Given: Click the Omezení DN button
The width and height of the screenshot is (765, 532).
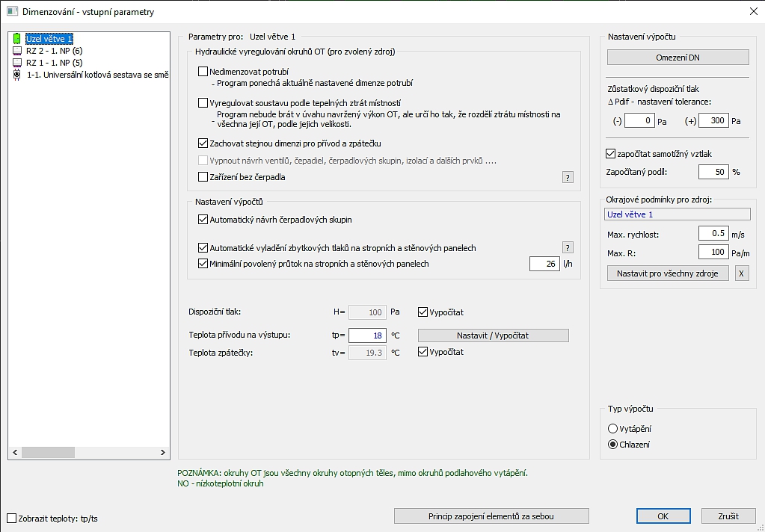Looking at the screenshot, I should 678,58.
